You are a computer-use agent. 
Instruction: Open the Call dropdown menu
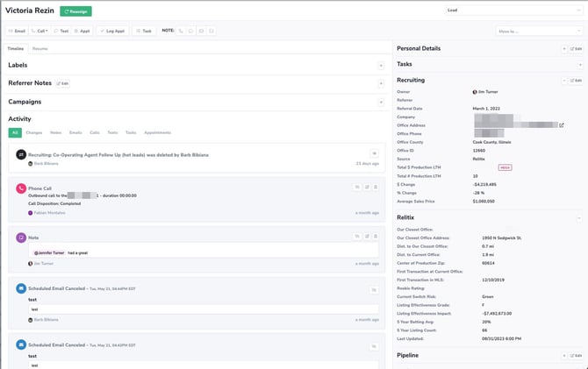click(42, 31)
